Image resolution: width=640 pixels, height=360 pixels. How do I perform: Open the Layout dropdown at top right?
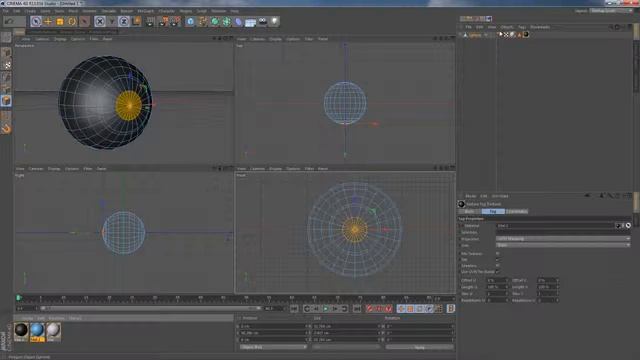click(611, 11)
